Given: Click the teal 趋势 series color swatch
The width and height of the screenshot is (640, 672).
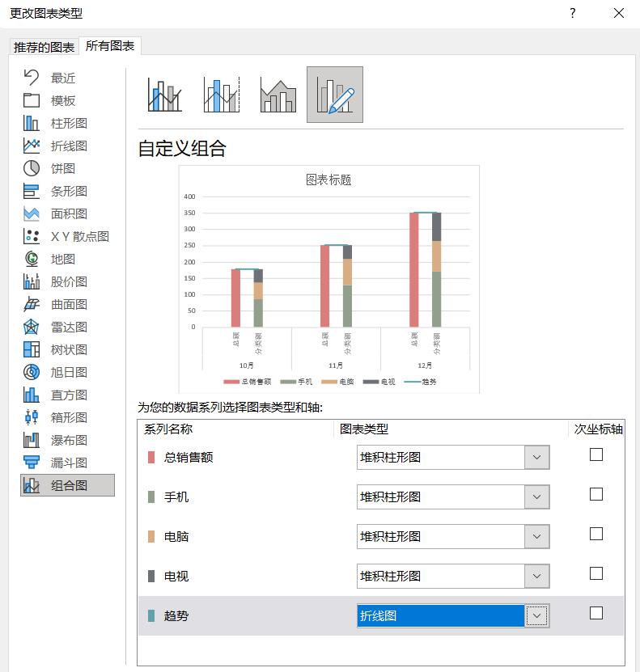Looking at the screenshot, I should [x=151, y=616].
